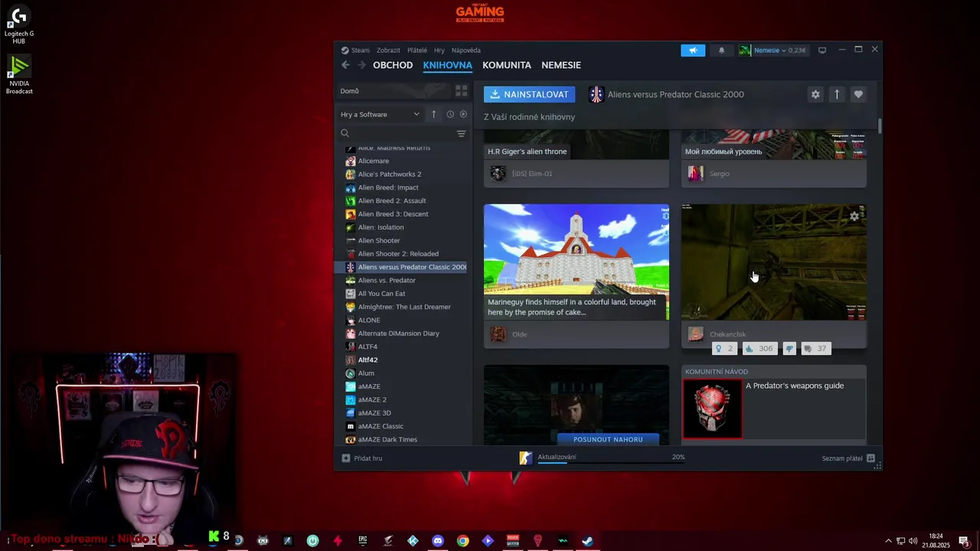980x551 pixels.
Task: Click the award count icon showing 2
Action: coord(723,348)
